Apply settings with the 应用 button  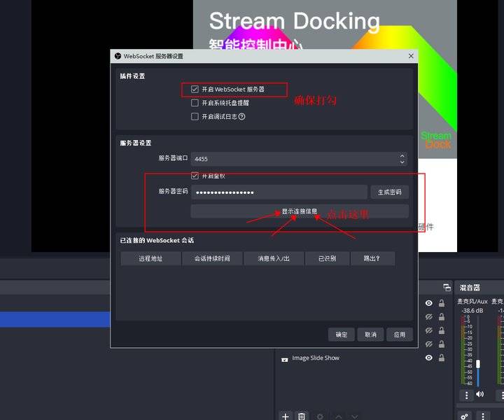[x=400, y=335]
